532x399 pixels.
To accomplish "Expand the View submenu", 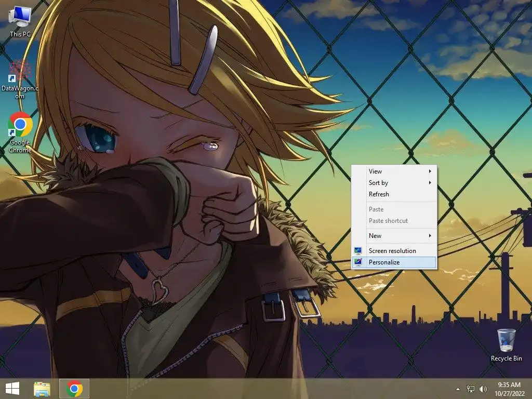I will 394,171.
